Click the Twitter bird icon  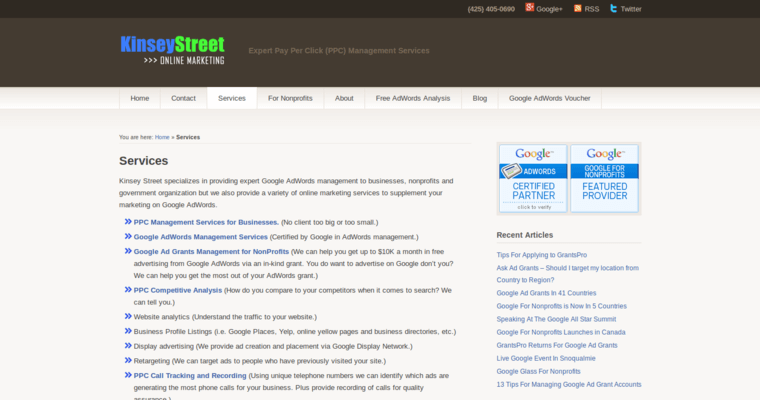coord(614,8)
